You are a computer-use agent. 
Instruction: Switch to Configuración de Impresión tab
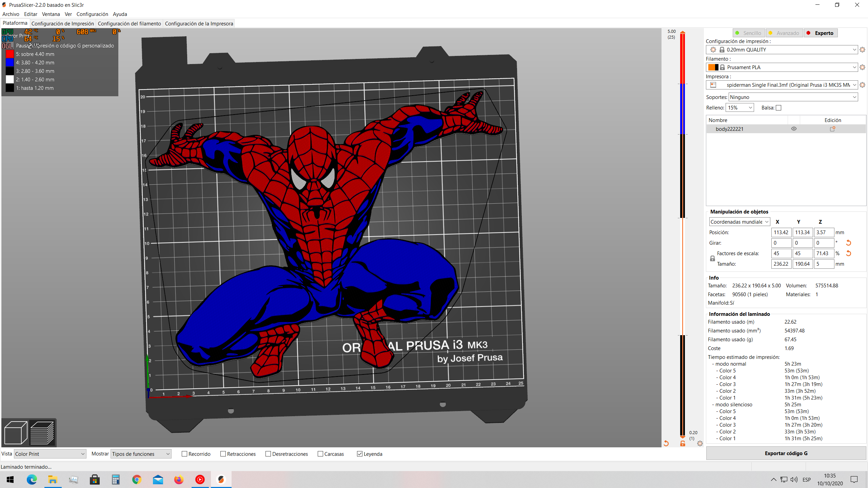pyautogui.click(x=63, y=24)
